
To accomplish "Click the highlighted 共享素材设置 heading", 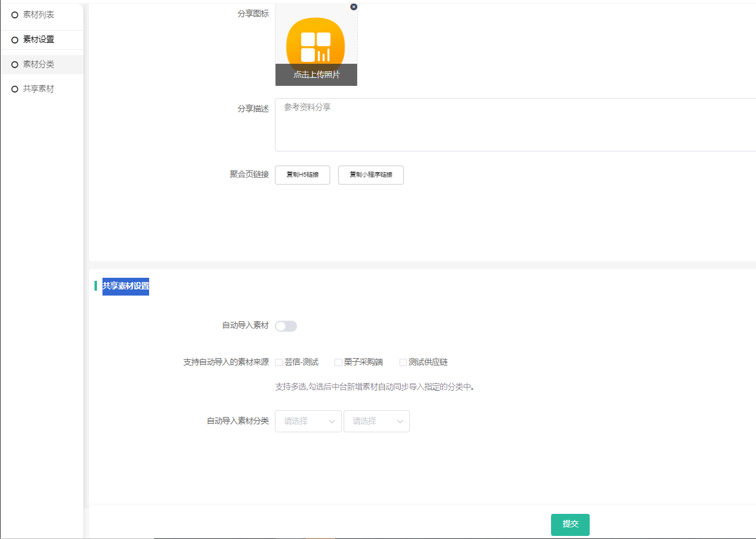I will click(126, 286).
